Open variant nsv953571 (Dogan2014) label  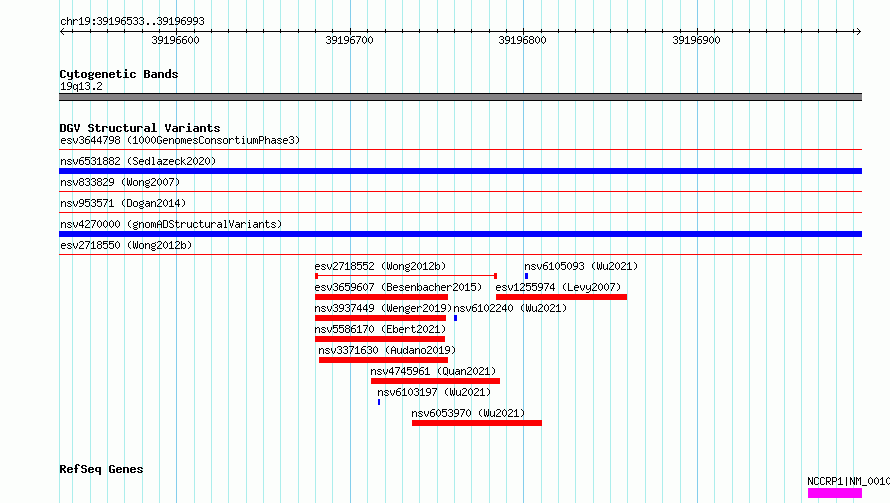[x=123, y=203]
